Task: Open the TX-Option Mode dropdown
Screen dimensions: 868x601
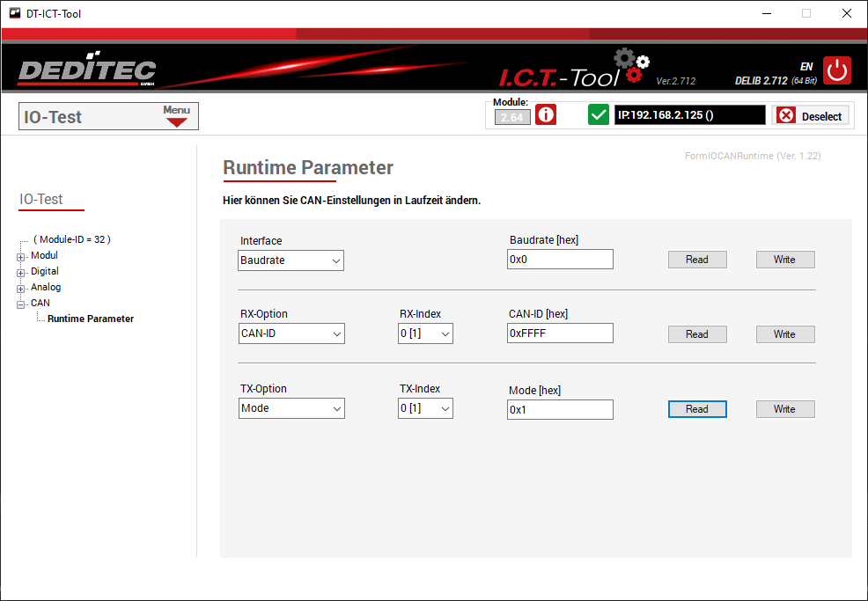Action: tap(291, 408)
